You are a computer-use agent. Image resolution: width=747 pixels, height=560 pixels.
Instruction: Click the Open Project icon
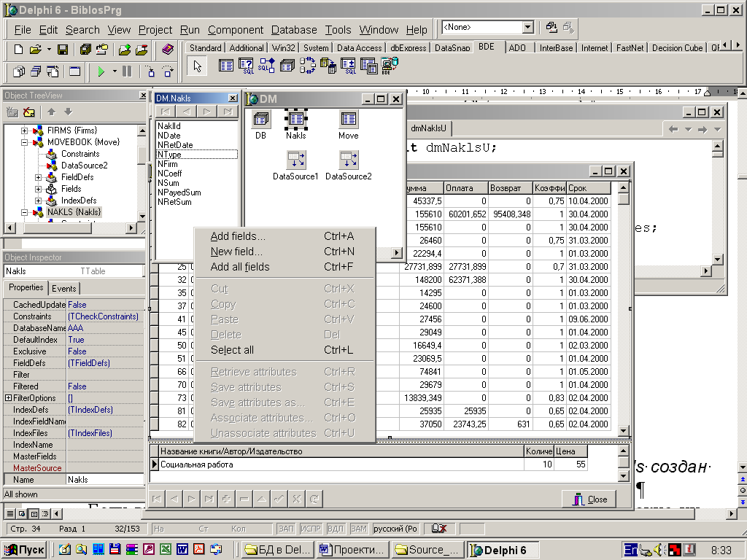(102, 50)
